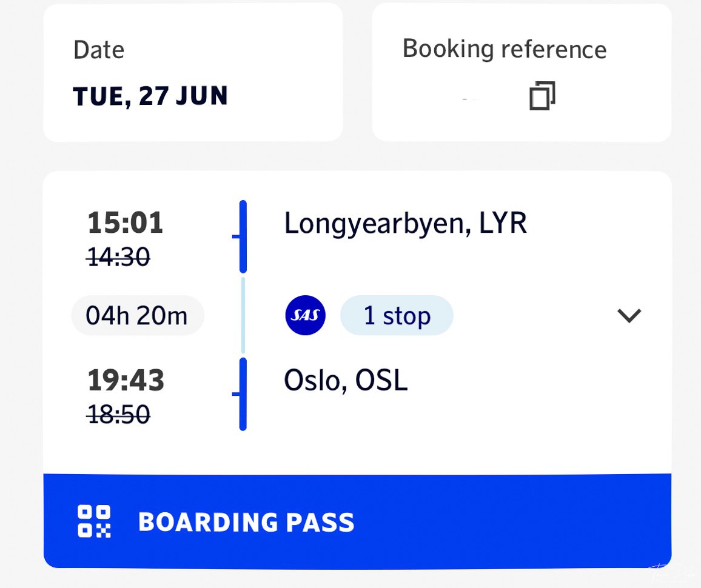
Task: Select the struck-through original arrival 18:50
Action: coord(118,414)
